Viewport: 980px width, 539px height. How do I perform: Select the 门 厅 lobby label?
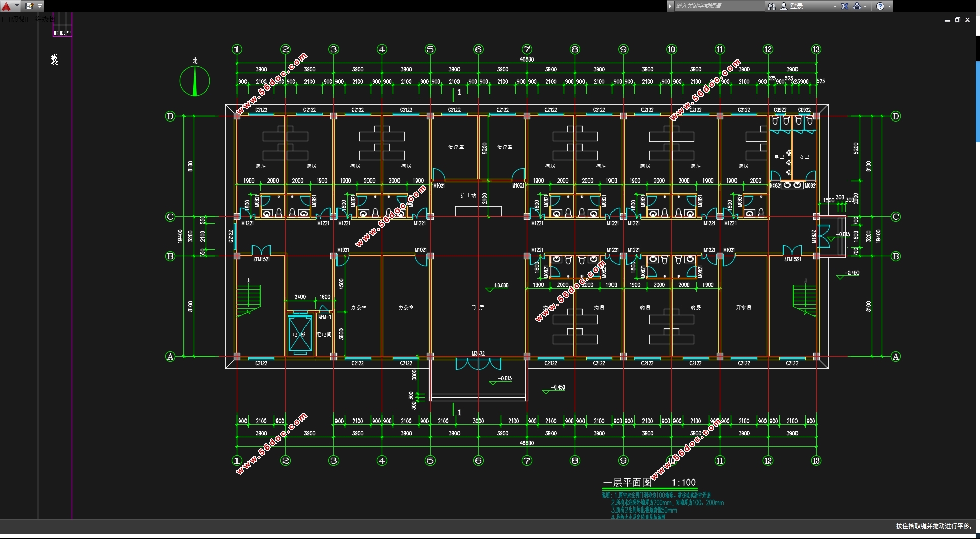coord(478,308)
